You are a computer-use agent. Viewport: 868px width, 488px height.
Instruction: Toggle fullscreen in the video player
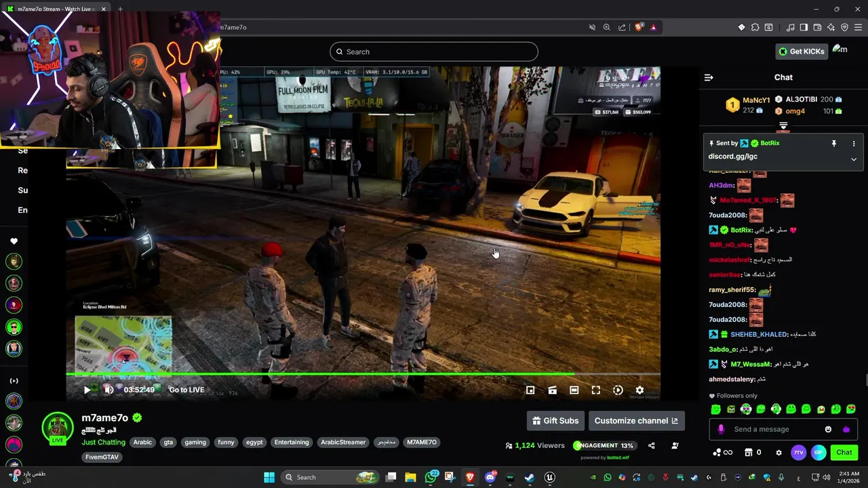pyautogui.click(x=596, y=390)
